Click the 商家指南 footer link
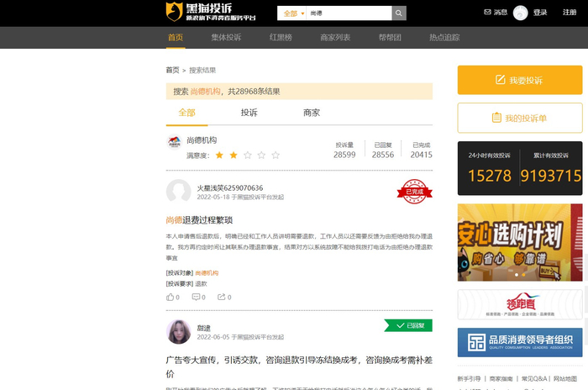 (x=501, y=379)
